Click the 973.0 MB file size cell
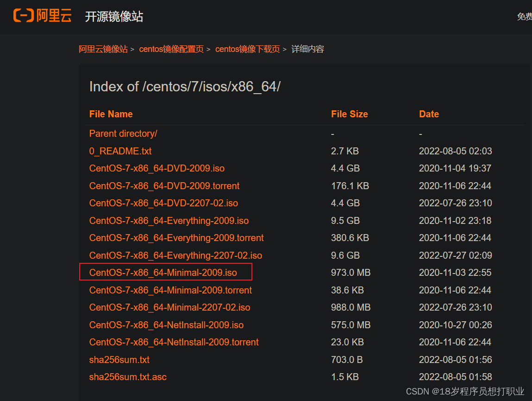This screenshot has width=532, height=401. (351, 273)
